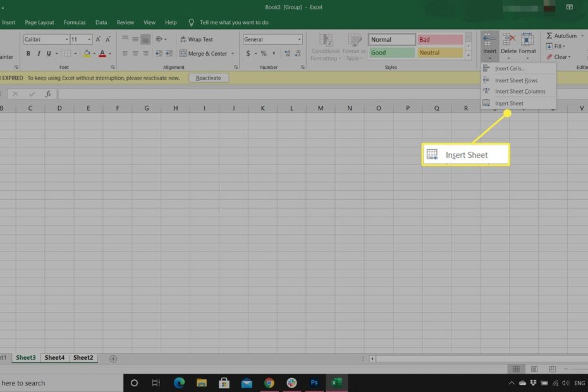
Task: Click Decrease Indent icon
Action: coord(159,54)
